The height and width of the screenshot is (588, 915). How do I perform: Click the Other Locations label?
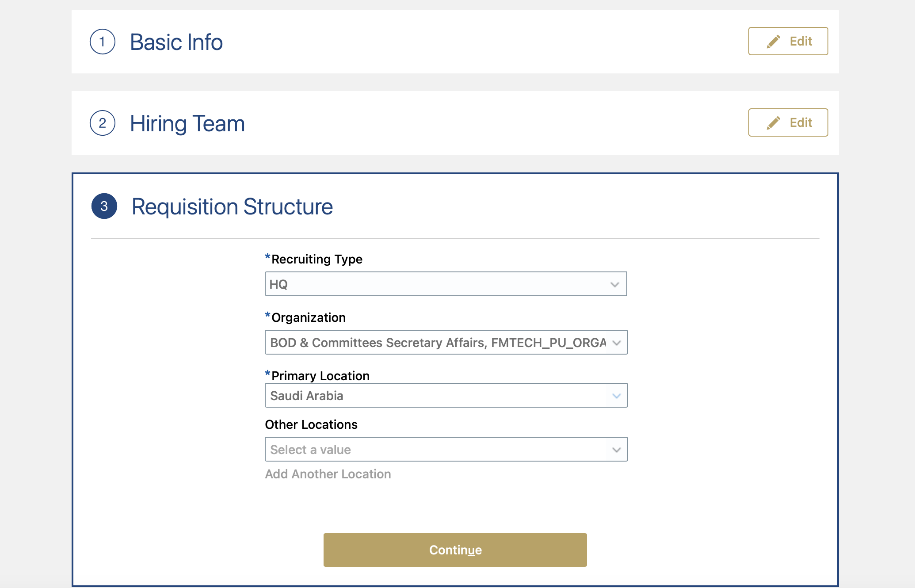coord(311,424)
